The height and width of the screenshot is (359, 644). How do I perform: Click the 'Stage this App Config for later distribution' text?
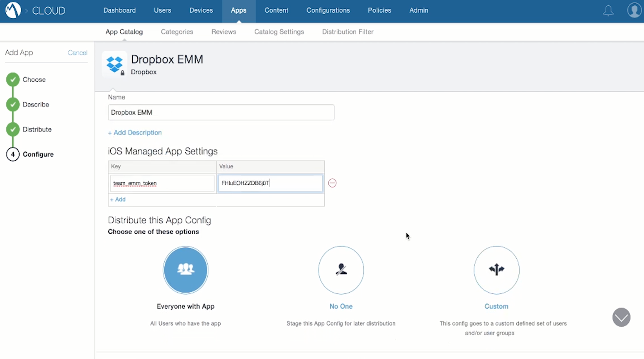click(341, 323)
